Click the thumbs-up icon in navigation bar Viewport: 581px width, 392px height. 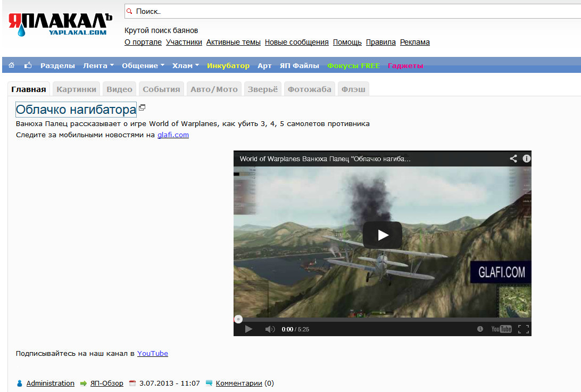click(x=28, y=65)
